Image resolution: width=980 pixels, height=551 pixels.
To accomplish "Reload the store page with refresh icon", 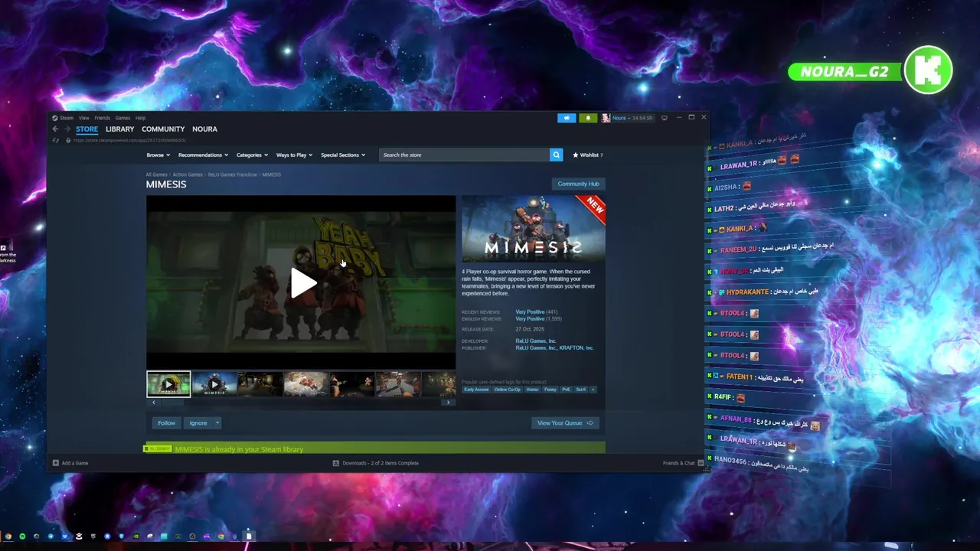I will (55, 140).
